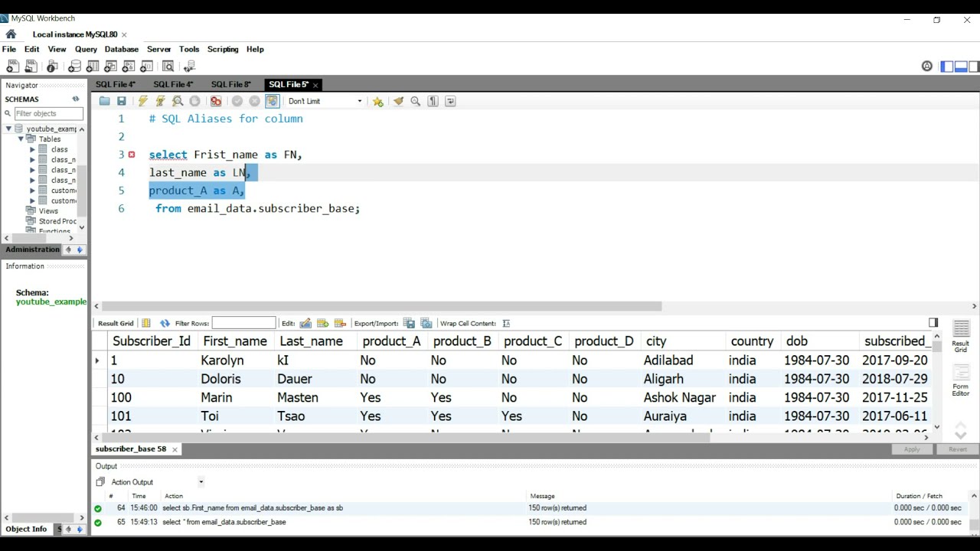Screen dimensions: 980x551
Task: Click the create new table icon
Action: (x=93, y=67)
